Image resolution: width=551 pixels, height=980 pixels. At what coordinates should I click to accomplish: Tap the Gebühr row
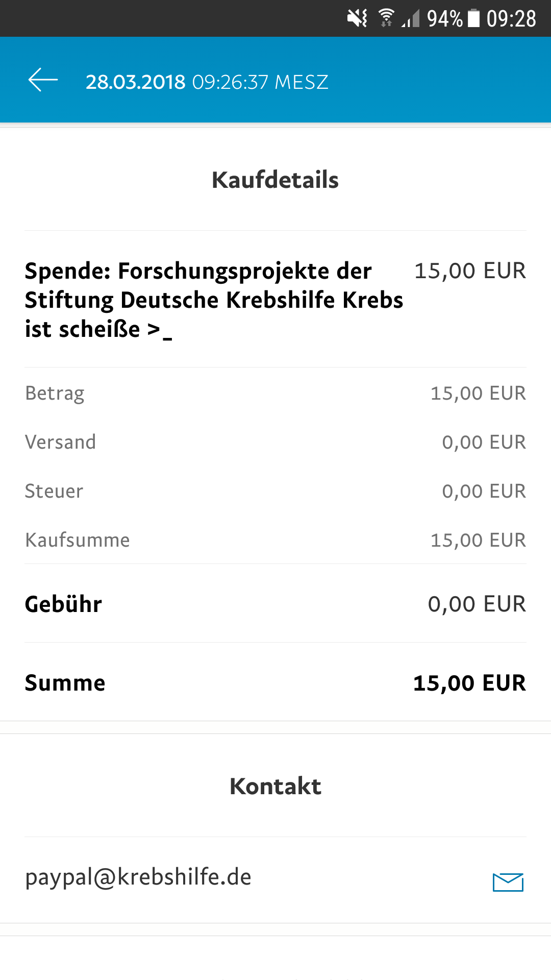(275, 604)
